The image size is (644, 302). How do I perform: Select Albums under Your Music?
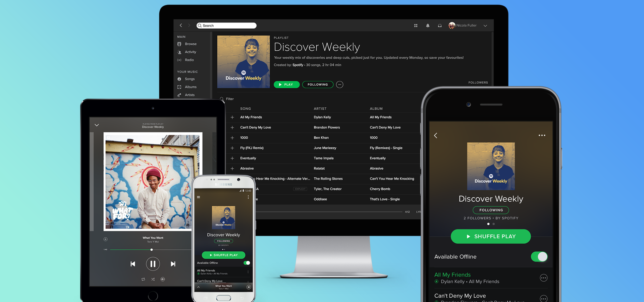(191, 87)
